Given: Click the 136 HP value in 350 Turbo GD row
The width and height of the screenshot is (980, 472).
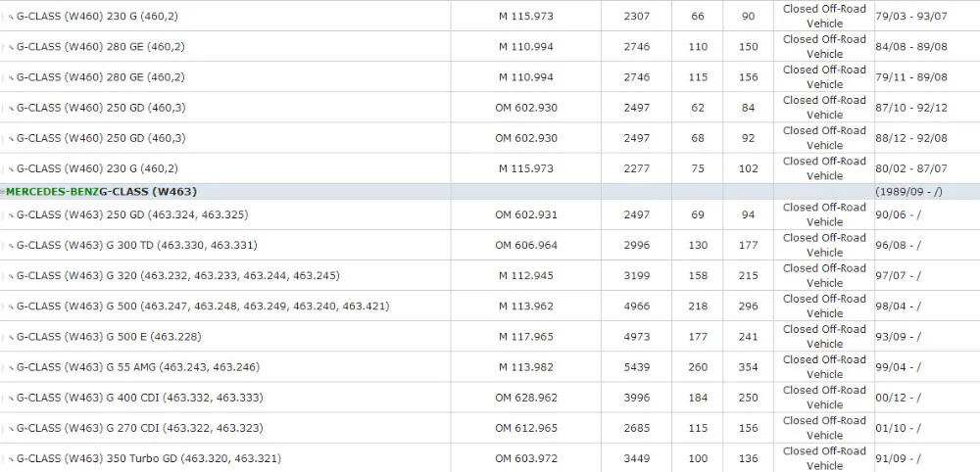Looking at the screenshot, I should click(x=749, y=459).
